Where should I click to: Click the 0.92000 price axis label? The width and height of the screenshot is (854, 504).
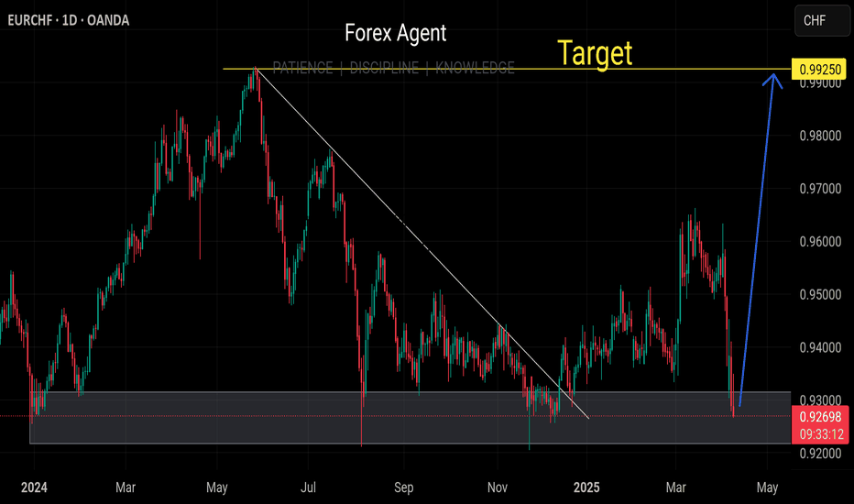tap(820, 453)
